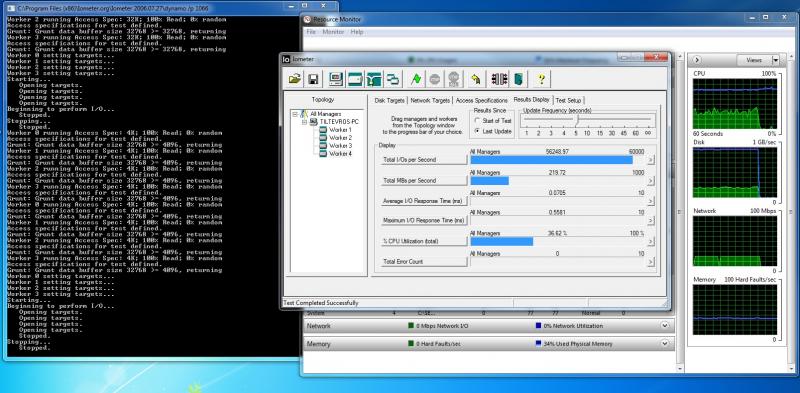The height and width of the screenshot is (393, 800).
Task: Select the TILTEVROS-PC manager
Action: [x=339, y=122]
